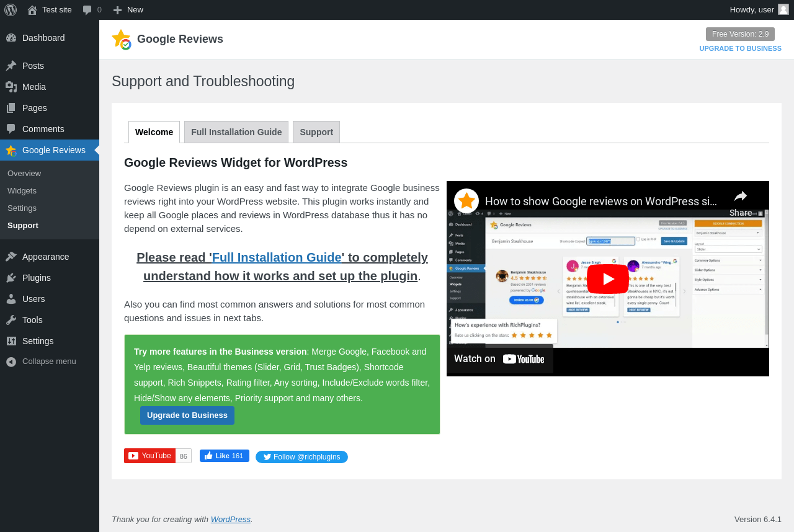Click the Upgrade to Business button
Screen dimensions: 794x532
pos(187,415)
